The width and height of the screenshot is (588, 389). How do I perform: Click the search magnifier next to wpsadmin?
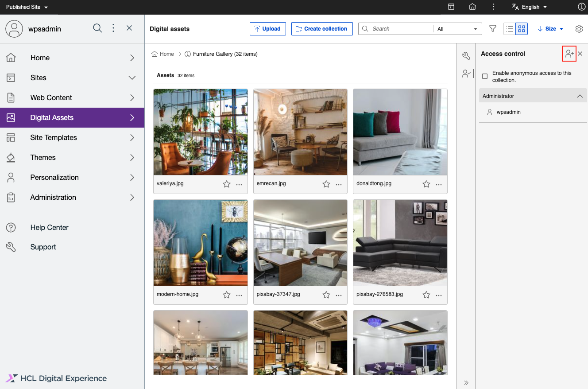pyautogui.click(x=97, y=28)
